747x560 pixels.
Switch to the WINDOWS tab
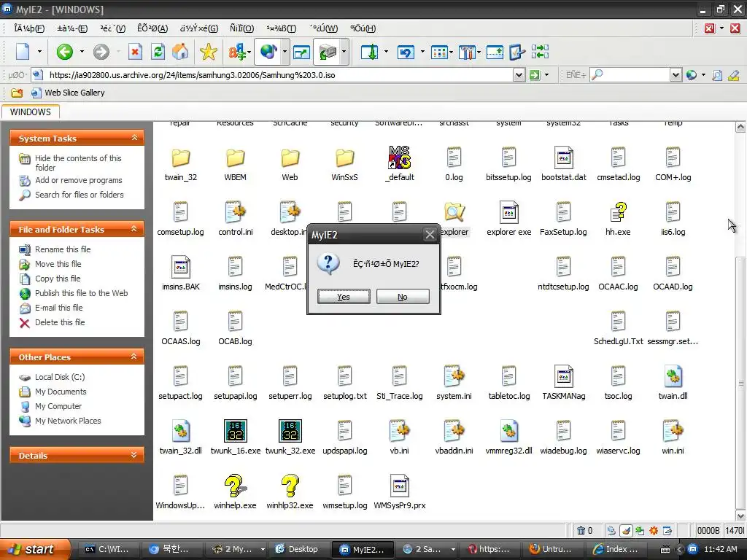click(x=30, y=112)
